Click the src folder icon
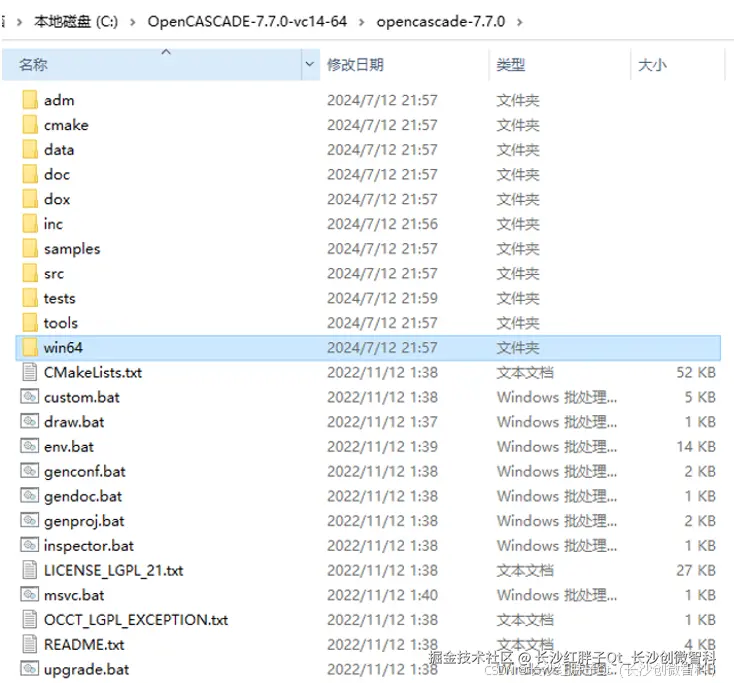The width and height of the screenshot is (734, 683). 30,273
